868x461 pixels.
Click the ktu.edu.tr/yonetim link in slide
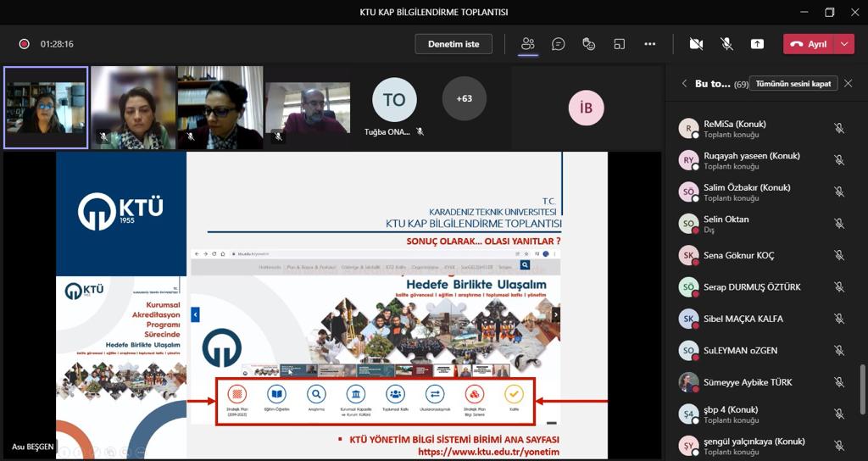click(x=489, y=452)
